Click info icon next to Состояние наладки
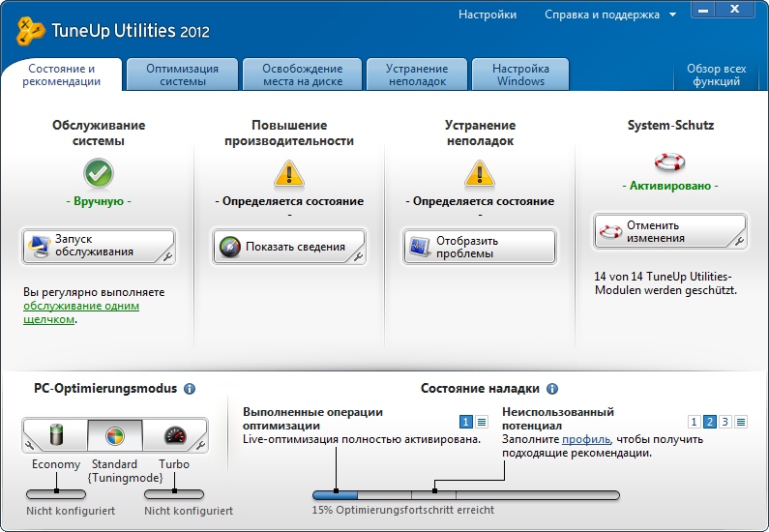The width and height of the screenshot is (769, 532). [x=552, y=389]
